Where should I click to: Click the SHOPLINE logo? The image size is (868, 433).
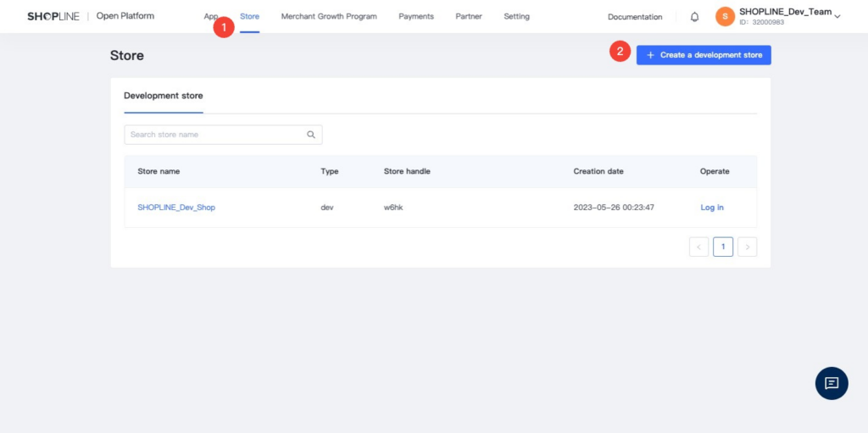tap(53, 16)
